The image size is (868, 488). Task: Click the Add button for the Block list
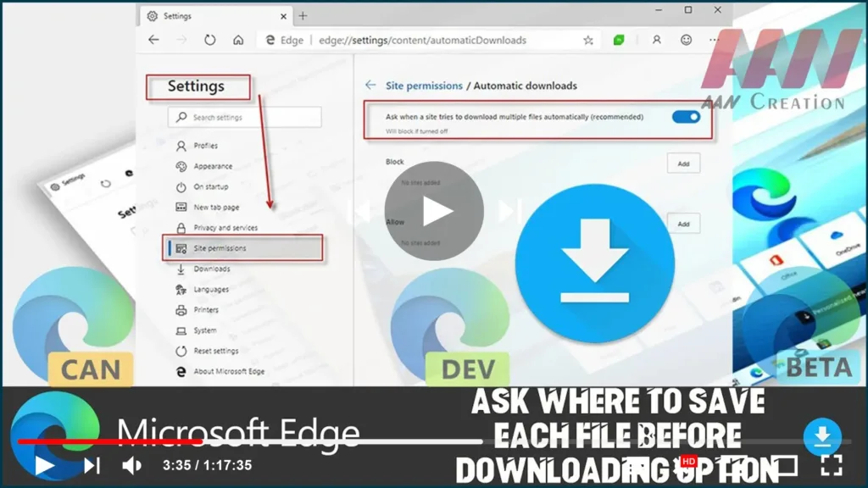click(x=683, y=163)
